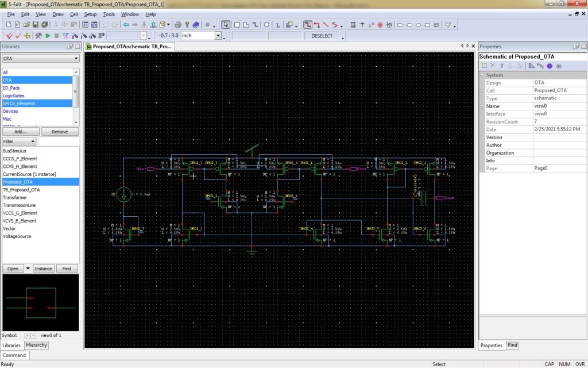Click the design-check double checkmark icon
Image resolution: width=588 pixels, height=368 pixels.
coord(8,35)
